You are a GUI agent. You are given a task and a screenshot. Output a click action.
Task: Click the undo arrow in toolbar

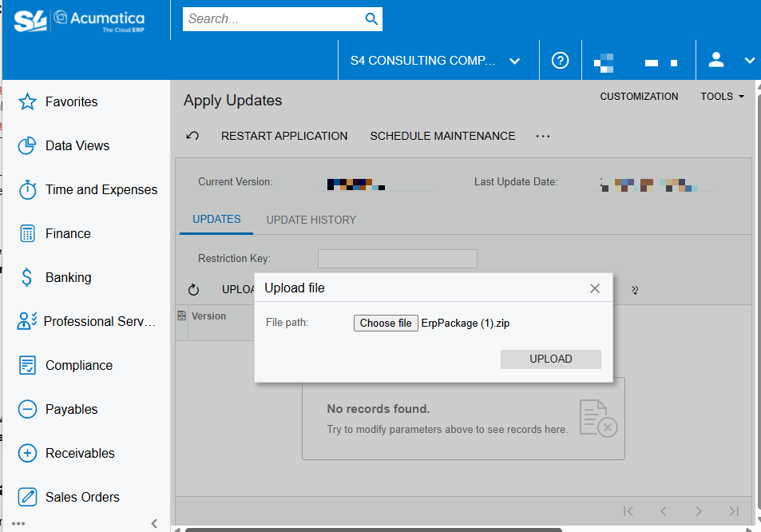[192, 136]
